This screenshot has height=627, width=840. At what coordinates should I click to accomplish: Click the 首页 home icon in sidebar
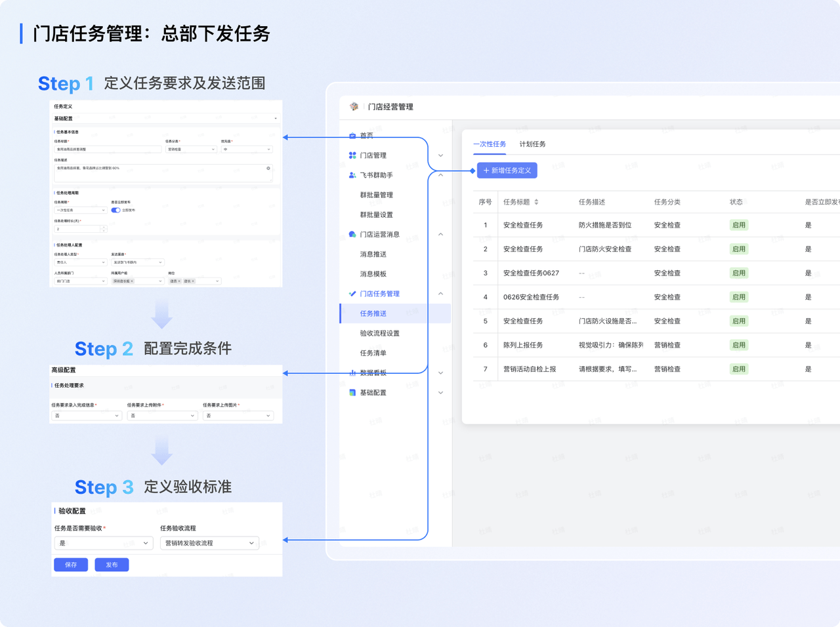coord(352,136)
